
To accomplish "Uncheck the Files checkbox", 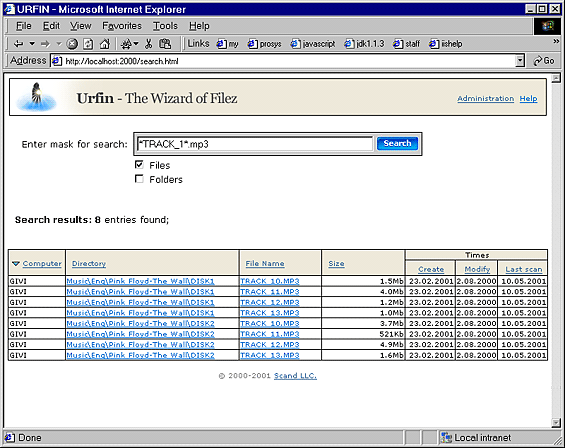I will click(139, 165).
